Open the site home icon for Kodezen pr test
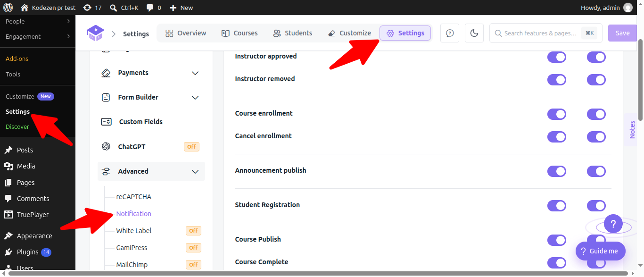This screenshot has height=277, width=644. (25, 8)
